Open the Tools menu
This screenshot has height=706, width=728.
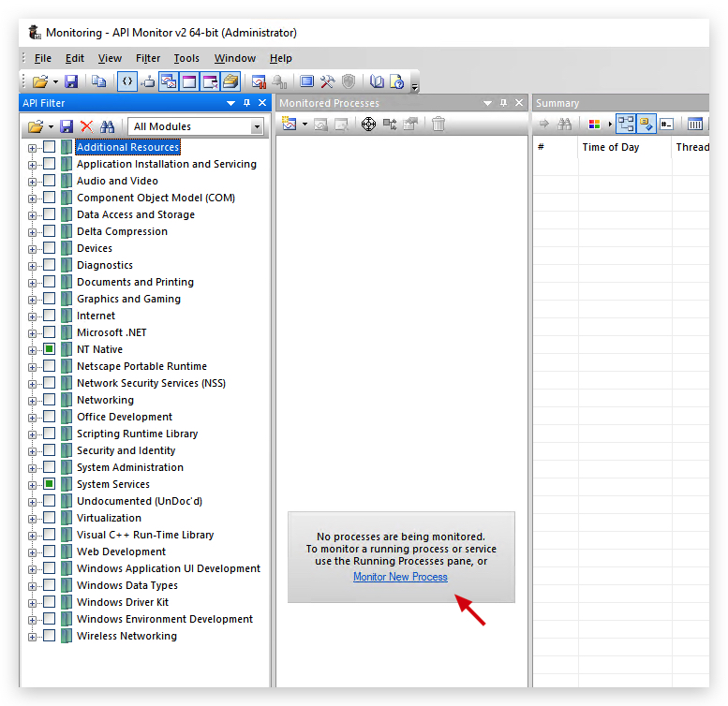coord(186,58)
